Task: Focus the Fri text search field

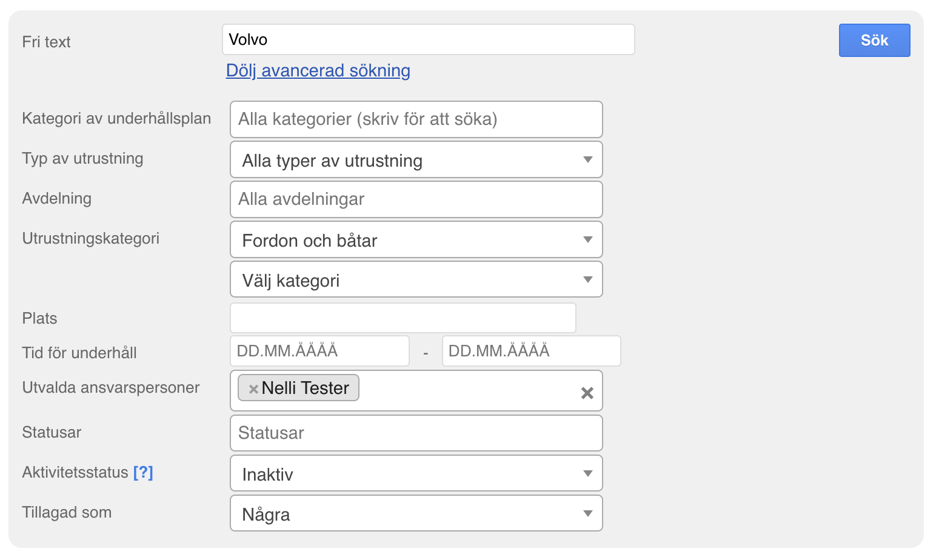Action: pos(428,40)
